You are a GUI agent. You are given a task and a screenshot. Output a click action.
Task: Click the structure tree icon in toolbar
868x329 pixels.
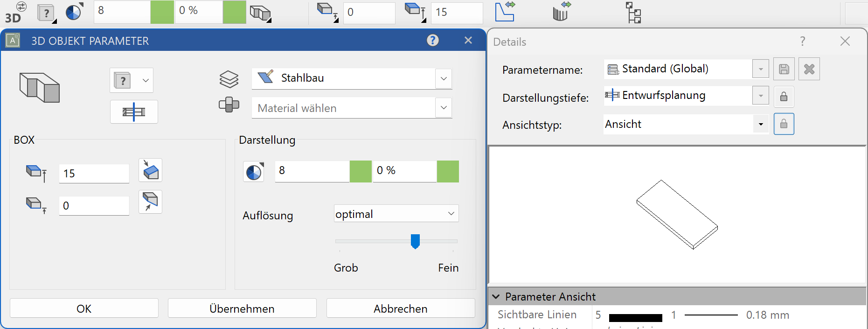(633, 13)
